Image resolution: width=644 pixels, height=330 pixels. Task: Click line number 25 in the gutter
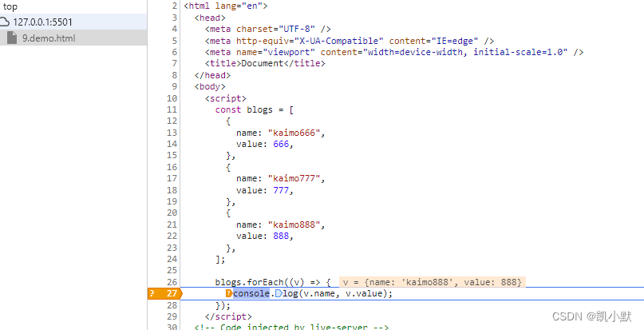coord(172,271)
